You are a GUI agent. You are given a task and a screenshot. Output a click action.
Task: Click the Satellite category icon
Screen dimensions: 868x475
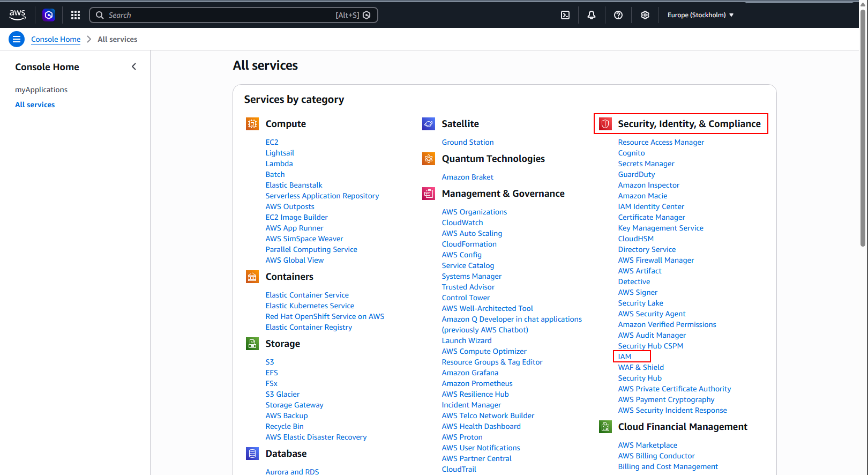point(429,124)
